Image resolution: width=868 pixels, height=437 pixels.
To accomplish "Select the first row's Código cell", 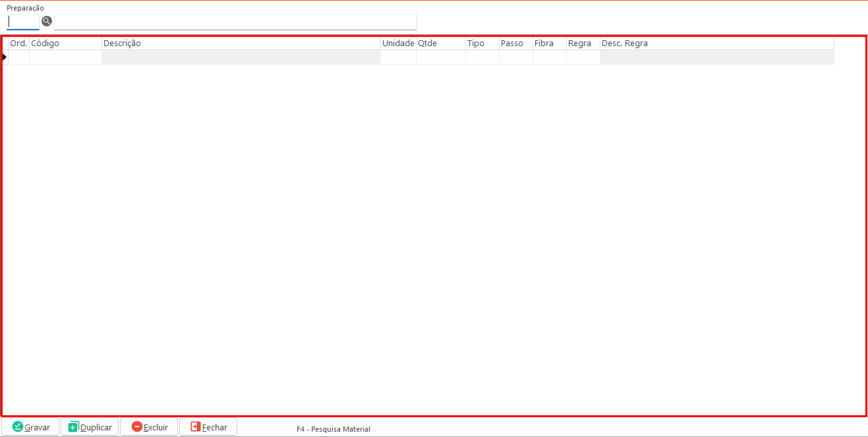I will [65, 57].
